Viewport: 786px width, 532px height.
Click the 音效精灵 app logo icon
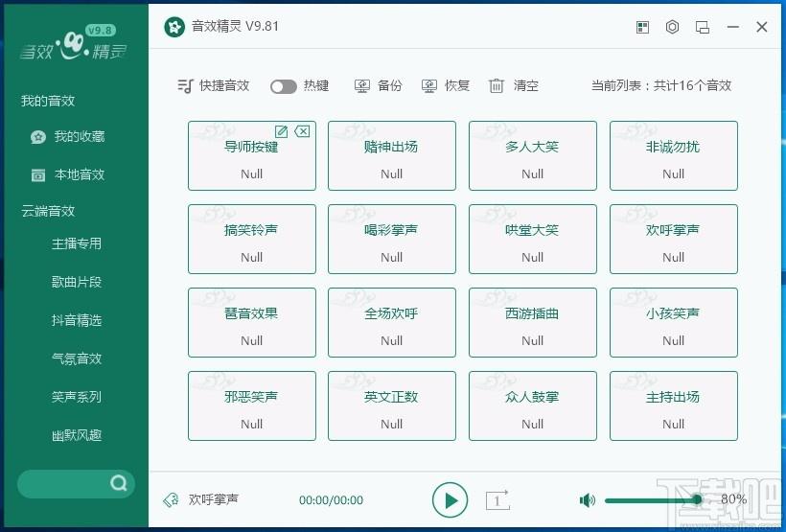tap(174, 27)
